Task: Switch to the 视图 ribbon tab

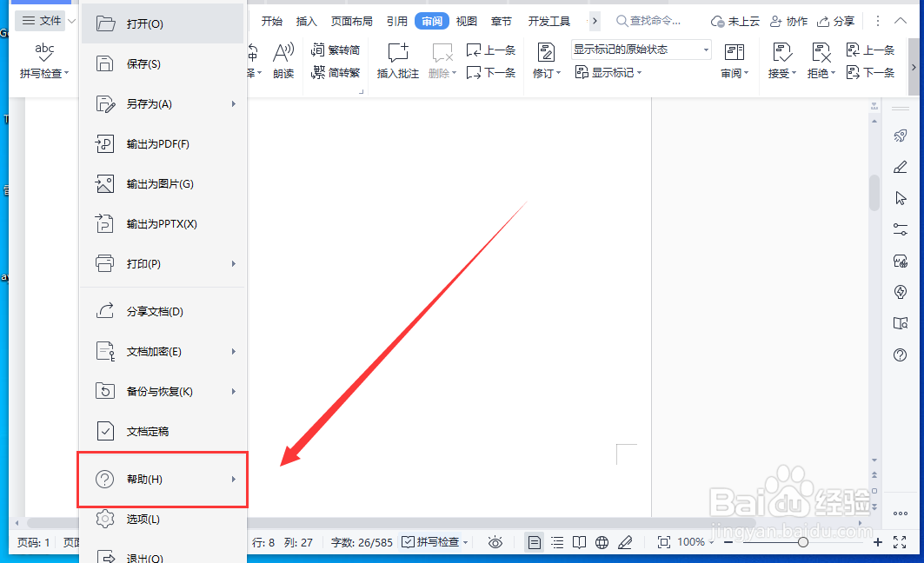Action: tap(467, 21)
